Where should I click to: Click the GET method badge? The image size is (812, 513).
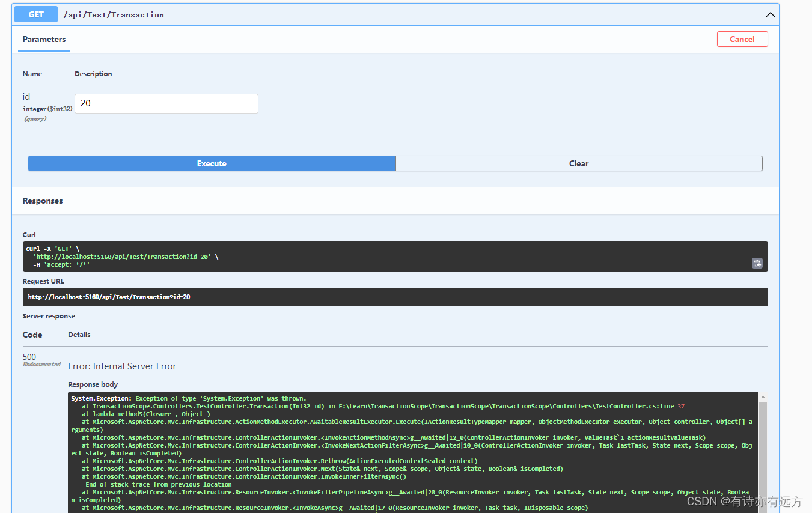click(x=36, y=14)
